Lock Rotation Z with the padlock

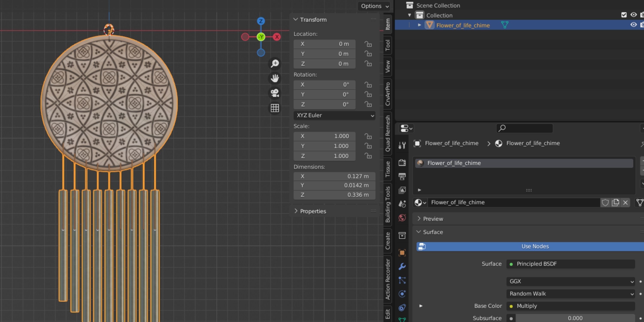tap(368, 104)
